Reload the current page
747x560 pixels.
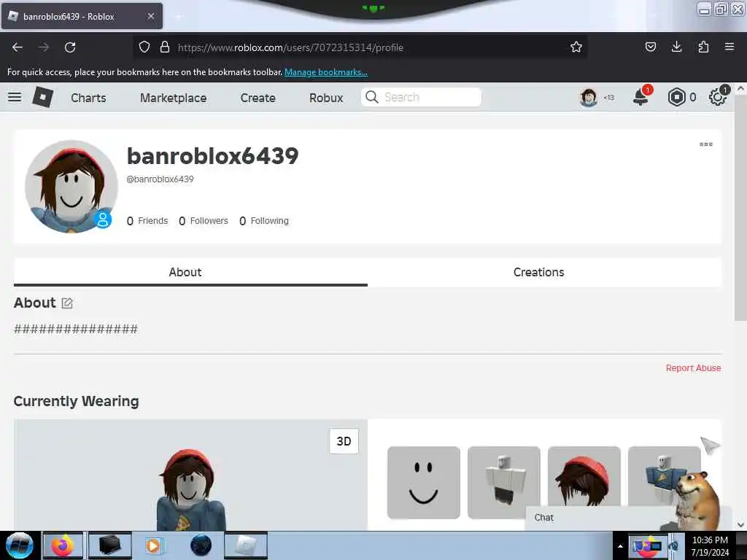[70, 47]
